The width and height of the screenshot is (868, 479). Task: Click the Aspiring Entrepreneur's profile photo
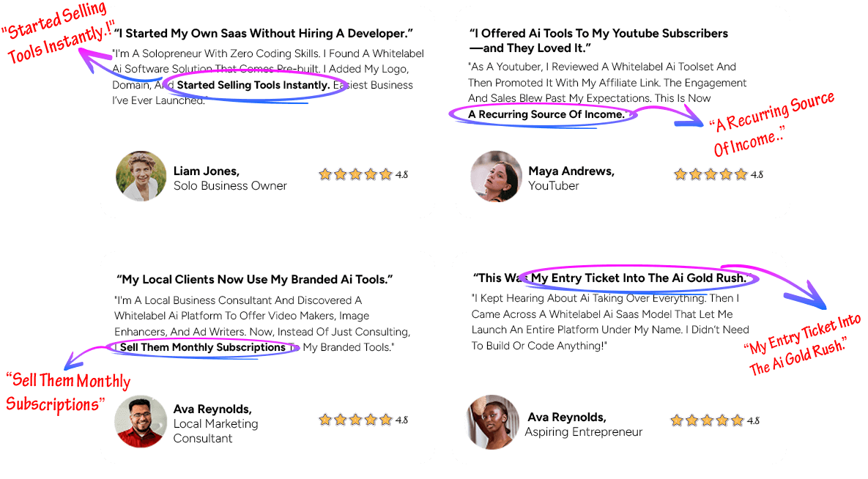click(x=493, y=421)
